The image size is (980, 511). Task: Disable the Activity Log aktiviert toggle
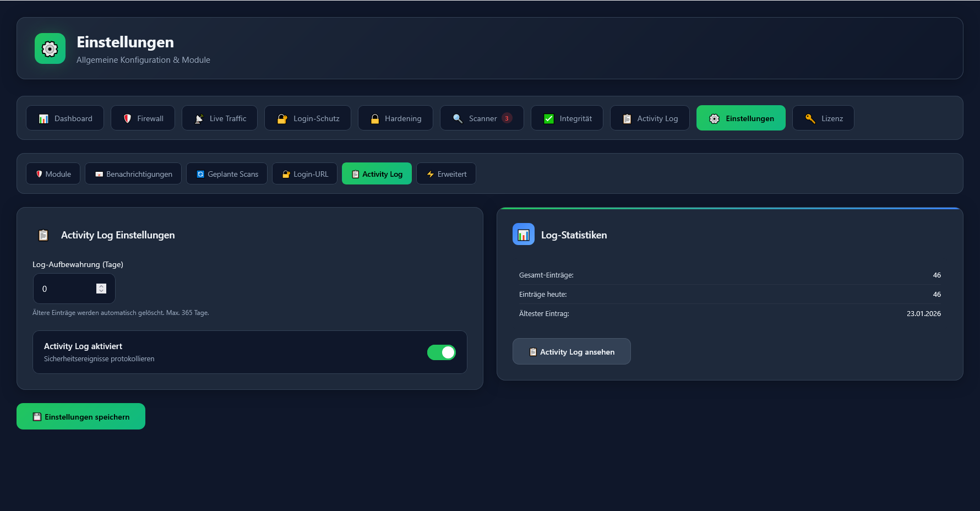pyautogui.click(x=442, y=352)
